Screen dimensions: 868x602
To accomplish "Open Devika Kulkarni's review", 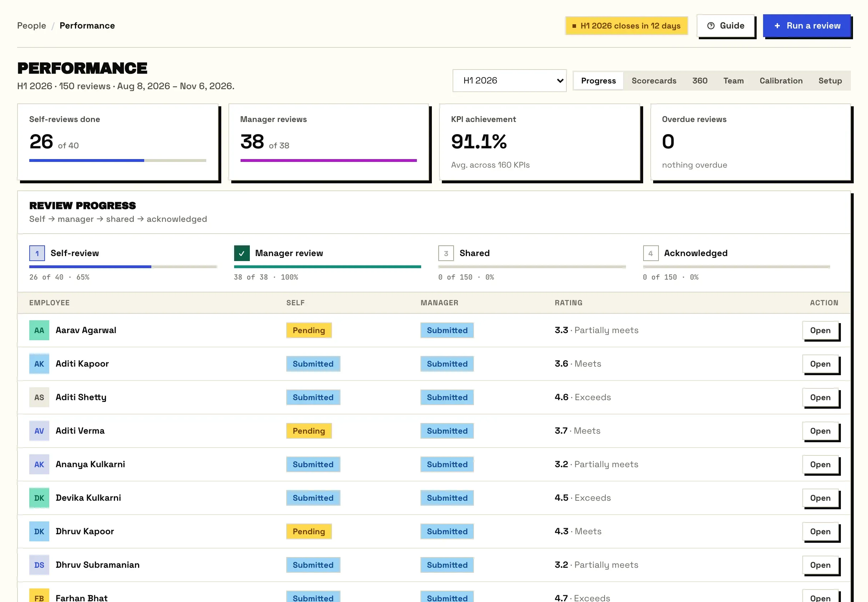I will point(821,498).
